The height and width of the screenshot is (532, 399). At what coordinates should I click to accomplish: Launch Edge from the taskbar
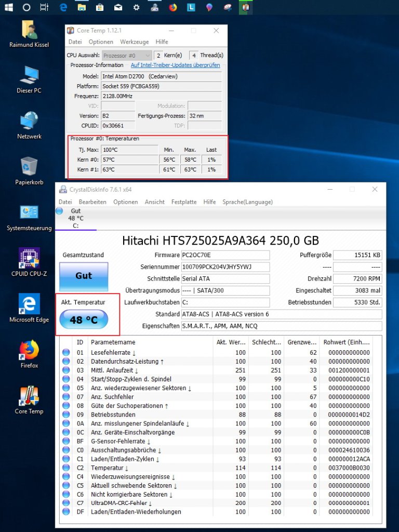pyautogui.click(x=63, y=7)
